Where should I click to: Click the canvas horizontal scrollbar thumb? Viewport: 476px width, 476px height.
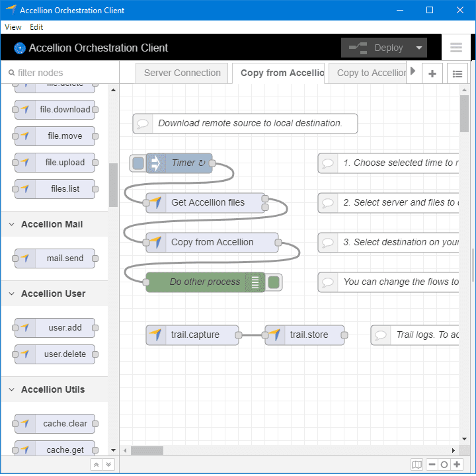[147, 450]
